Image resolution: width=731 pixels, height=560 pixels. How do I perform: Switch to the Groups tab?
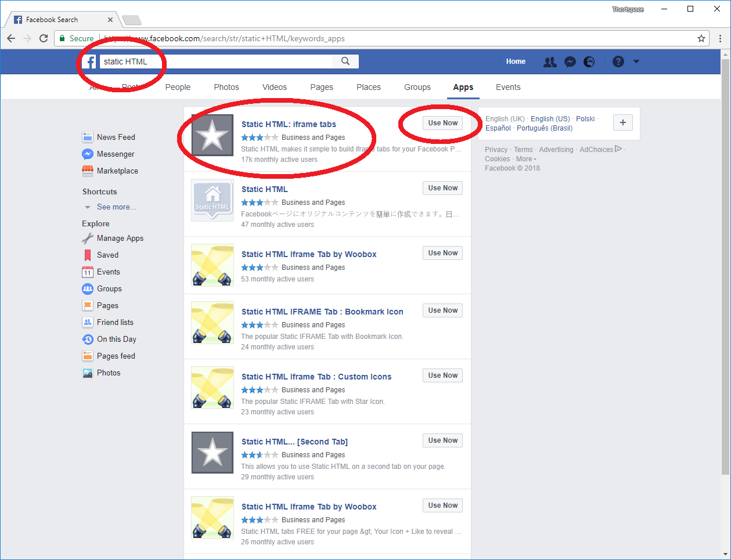[417, 87]
